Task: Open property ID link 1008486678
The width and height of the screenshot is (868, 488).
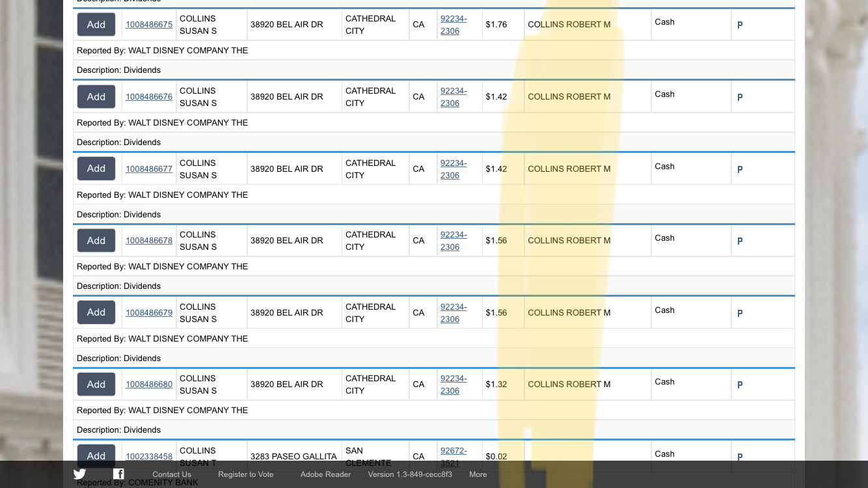Action: (x=149, y=241)
